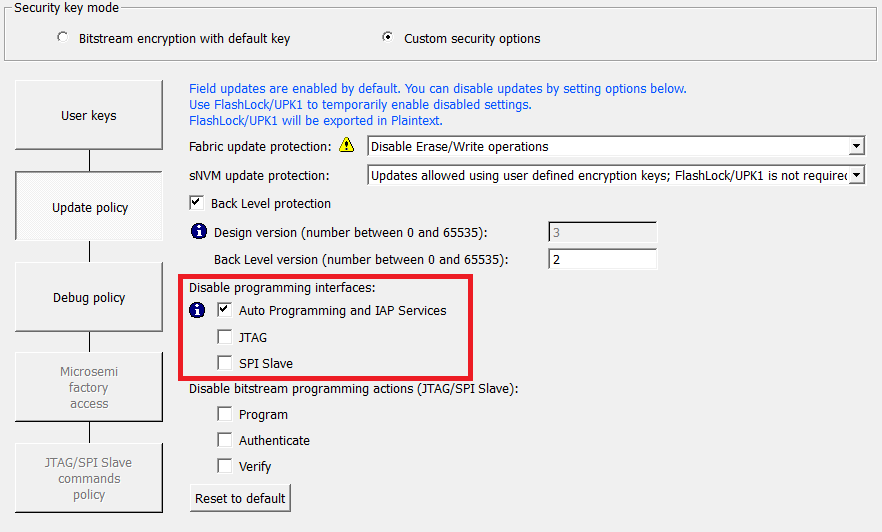Go to Debug policy step
Screen dimensions: 882x532
point(89,297)
